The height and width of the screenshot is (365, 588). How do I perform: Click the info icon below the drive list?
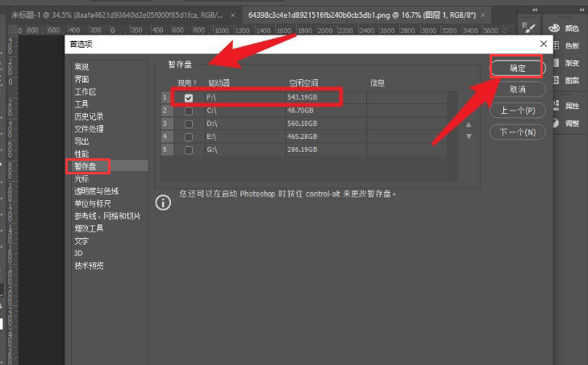coord(163,202)
